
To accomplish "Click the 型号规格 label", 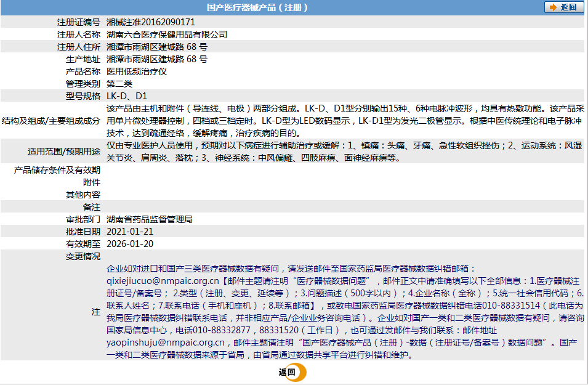I will click(83, 96).
